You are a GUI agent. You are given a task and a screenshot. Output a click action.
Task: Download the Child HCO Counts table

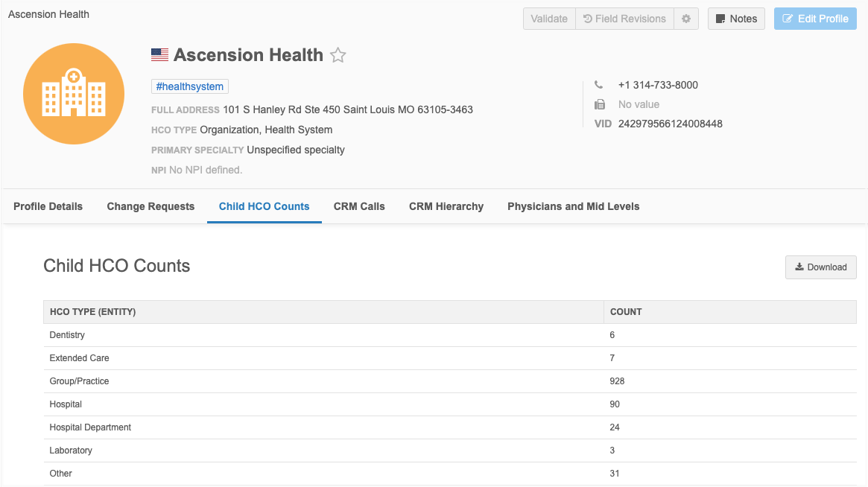(x=820, y=267)
